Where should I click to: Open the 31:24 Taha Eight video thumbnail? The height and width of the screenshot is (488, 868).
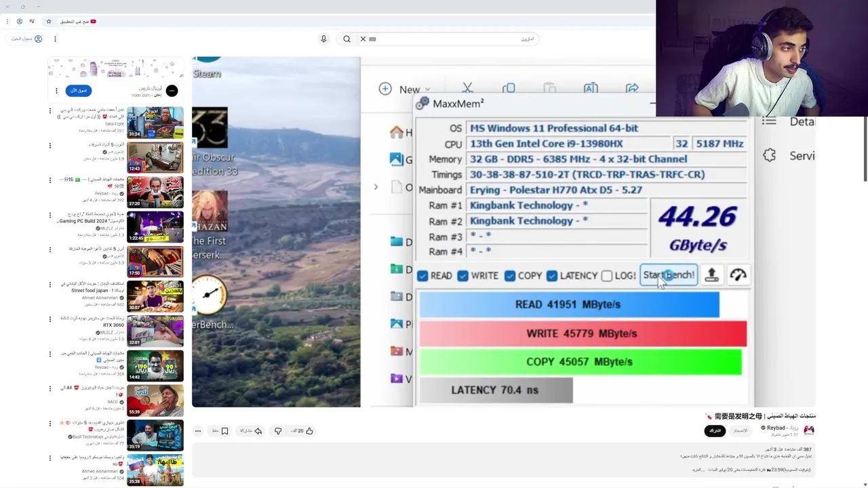tap(155, 123)
